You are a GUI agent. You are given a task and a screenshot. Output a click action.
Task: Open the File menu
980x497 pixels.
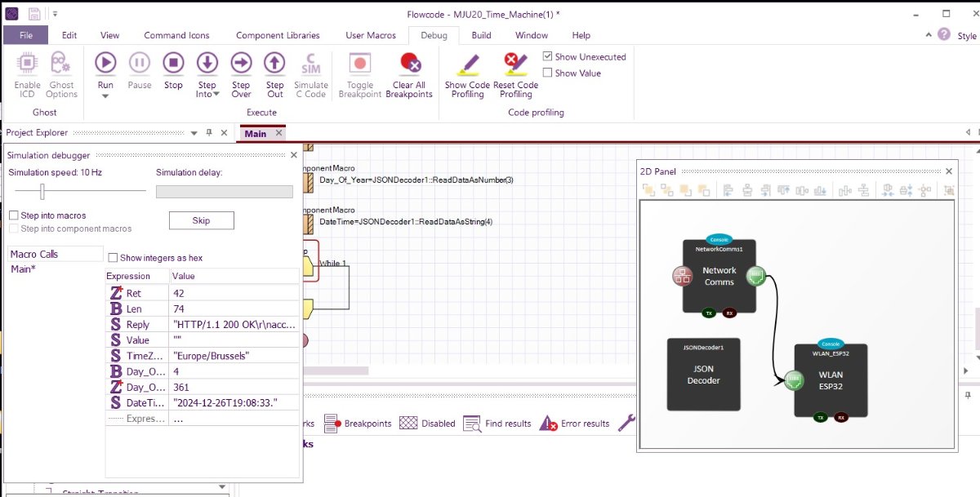pos(26,35)
